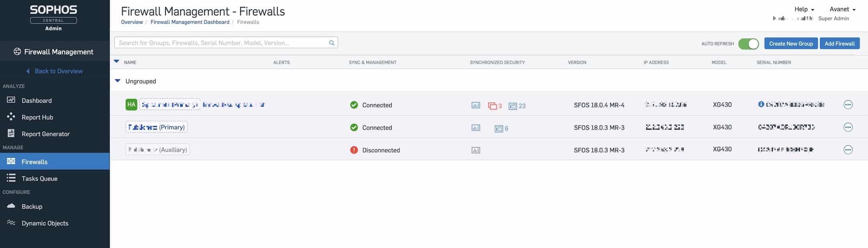Go to Report Hub in sidebar
This screenshot has height=248, width=868.
37,117
